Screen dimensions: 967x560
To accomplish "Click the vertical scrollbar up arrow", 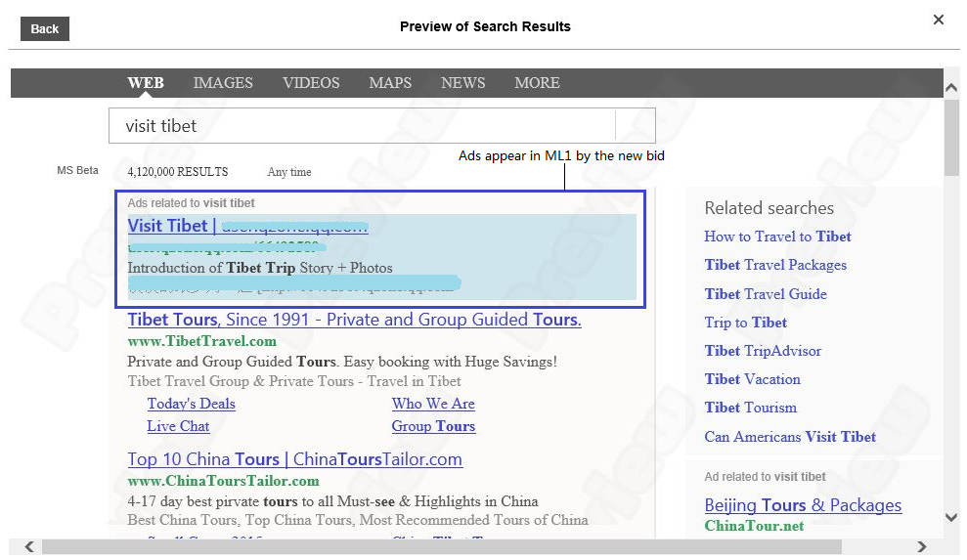I will 951,88.
